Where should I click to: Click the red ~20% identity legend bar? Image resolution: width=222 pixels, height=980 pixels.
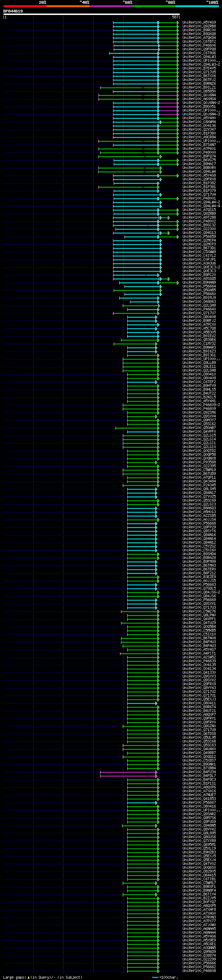click(x=25, y=6)
